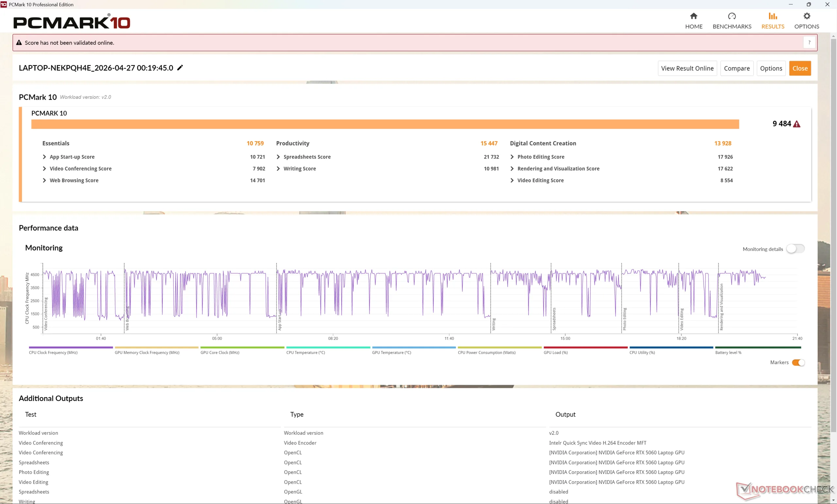Turn off the Markers toggle
The height and width of the screenshot is (504, 837).
point(798,362)
